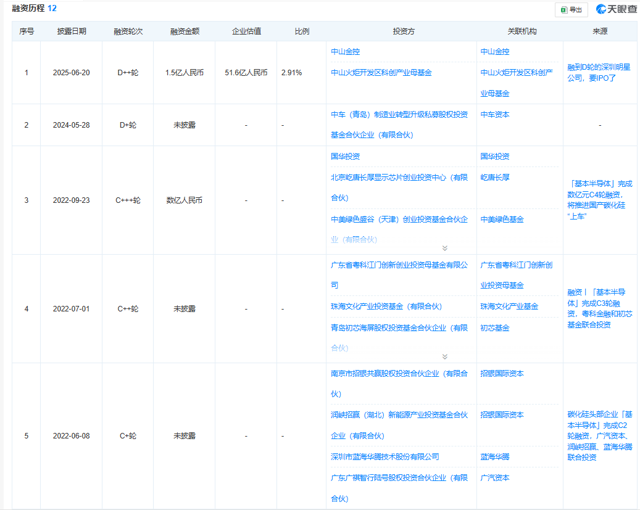The height and width of the screenshot is (510, 640).
Task: Select the C+++轮 round cell
Action: [x=128, y=200]
